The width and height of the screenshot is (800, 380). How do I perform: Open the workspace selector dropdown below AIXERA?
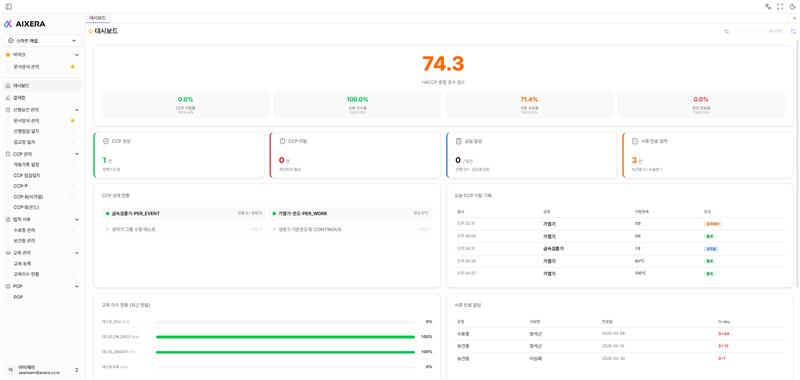[42, 40]
